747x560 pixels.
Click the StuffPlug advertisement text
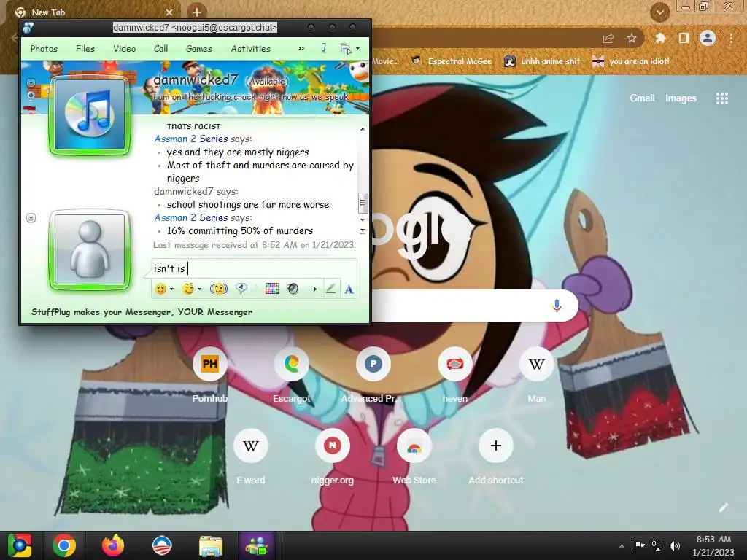click(142, 312)
